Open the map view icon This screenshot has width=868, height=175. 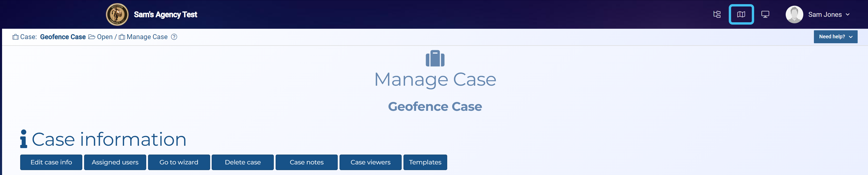[x=741, y=14]
